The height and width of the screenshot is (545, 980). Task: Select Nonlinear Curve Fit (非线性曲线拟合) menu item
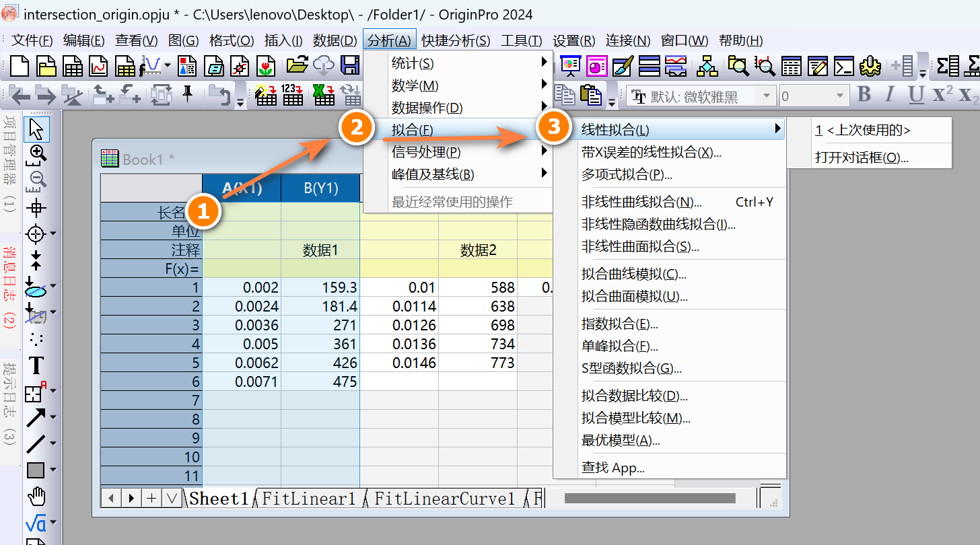pos(641,203)
